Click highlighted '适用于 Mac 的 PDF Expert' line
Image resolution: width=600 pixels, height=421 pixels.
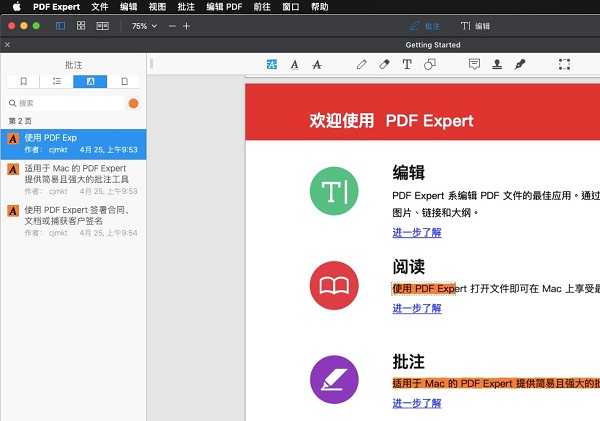496,383
